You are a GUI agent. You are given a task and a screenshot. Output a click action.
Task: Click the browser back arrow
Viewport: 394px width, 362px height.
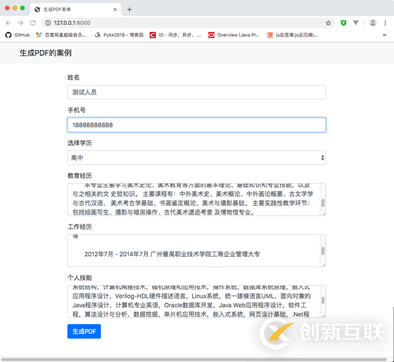[9, 23]
